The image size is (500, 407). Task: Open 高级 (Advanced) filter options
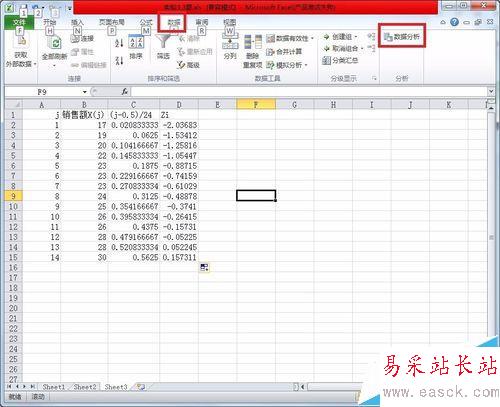189,65
